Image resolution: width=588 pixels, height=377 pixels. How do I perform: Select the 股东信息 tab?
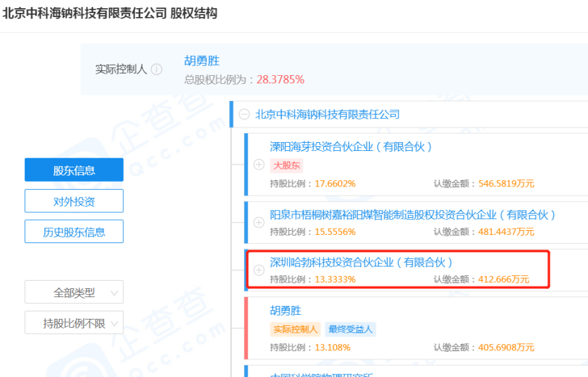[74, 170]
